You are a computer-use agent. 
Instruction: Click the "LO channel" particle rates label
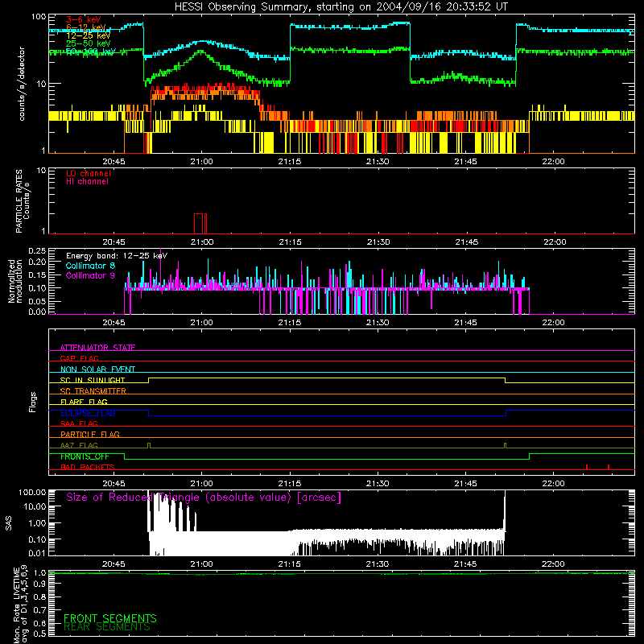(89, 173)
